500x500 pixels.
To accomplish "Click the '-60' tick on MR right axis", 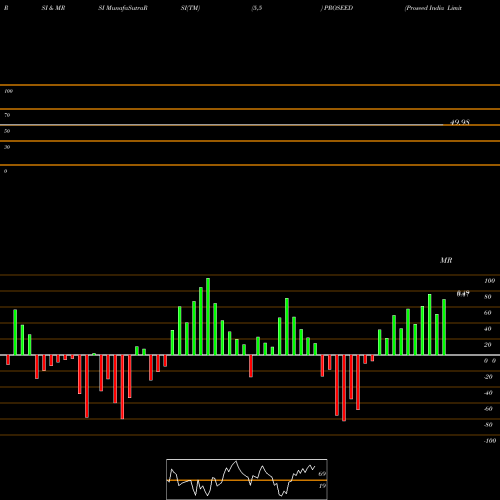I will click(488, 409).
